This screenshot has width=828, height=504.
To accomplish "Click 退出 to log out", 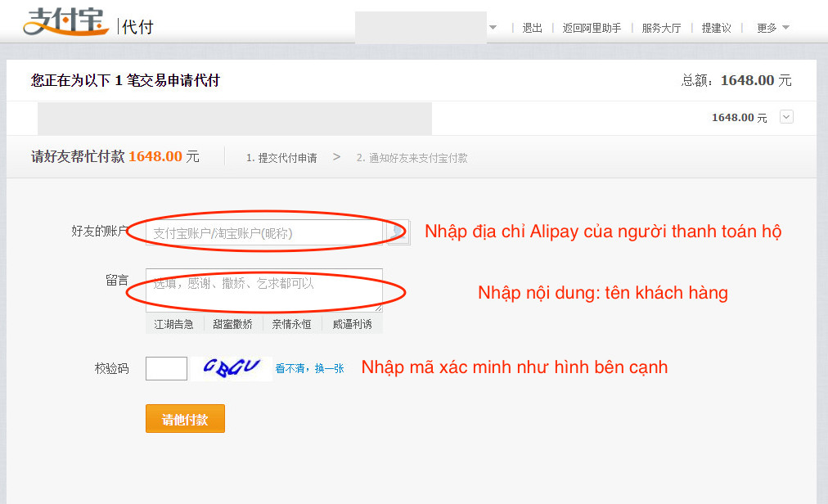I will 533,28.
